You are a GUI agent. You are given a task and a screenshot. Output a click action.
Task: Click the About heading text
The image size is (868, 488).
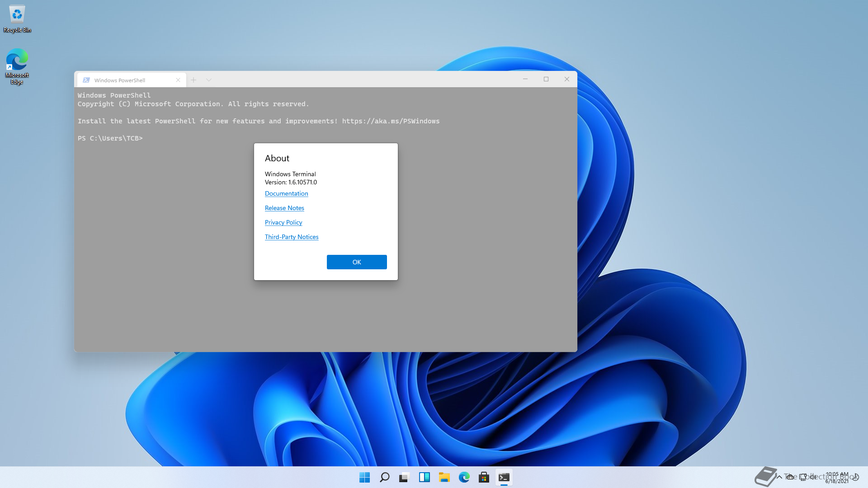(277, 158)
